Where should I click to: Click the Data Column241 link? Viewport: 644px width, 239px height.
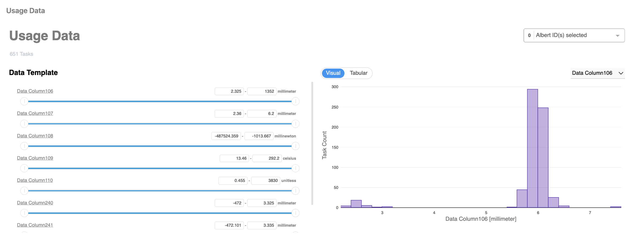tap(35, 225)
